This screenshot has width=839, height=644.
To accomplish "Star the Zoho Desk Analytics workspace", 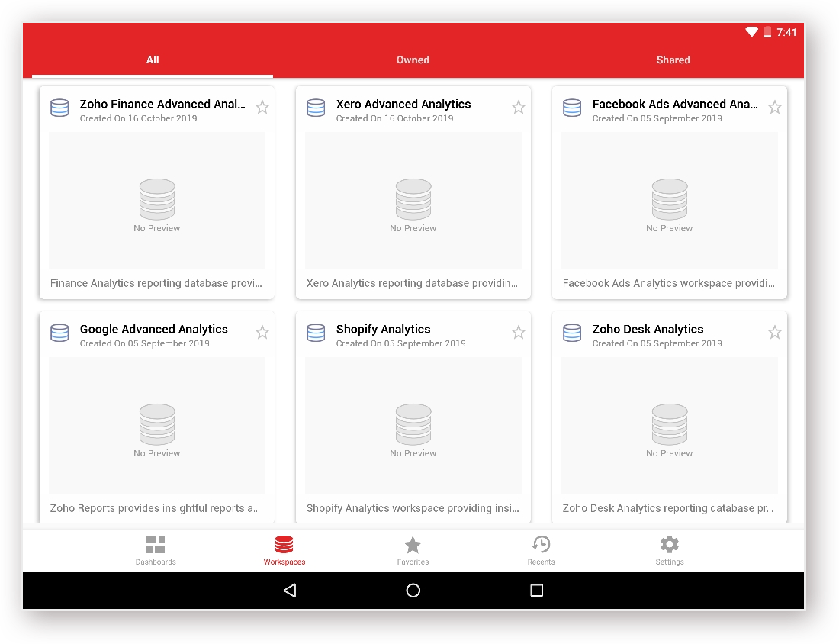I will coord(775,333).
